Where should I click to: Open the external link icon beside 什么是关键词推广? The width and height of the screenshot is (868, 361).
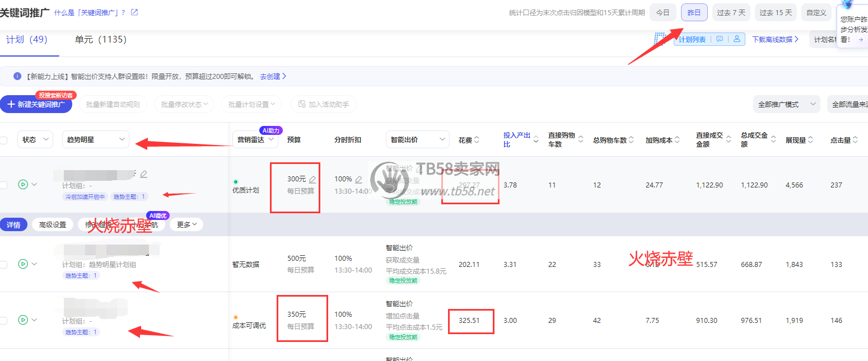tap(134, 13)
